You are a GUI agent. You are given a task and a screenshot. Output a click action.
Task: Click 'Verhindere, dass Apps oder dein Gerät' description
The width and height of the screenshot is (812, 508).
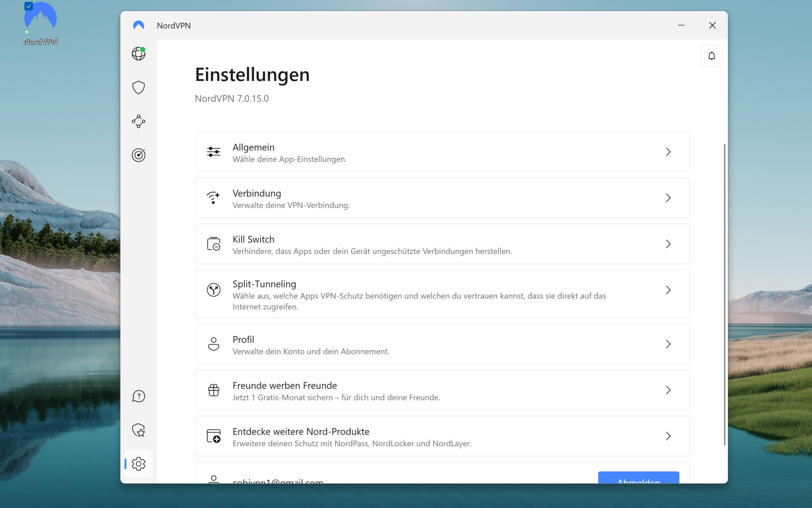click(372, 251)
